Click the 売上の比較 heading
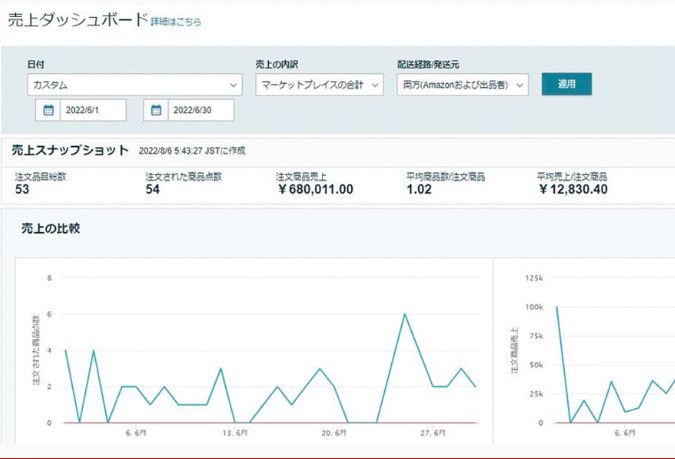675x459 pixels. coord(50,229)
